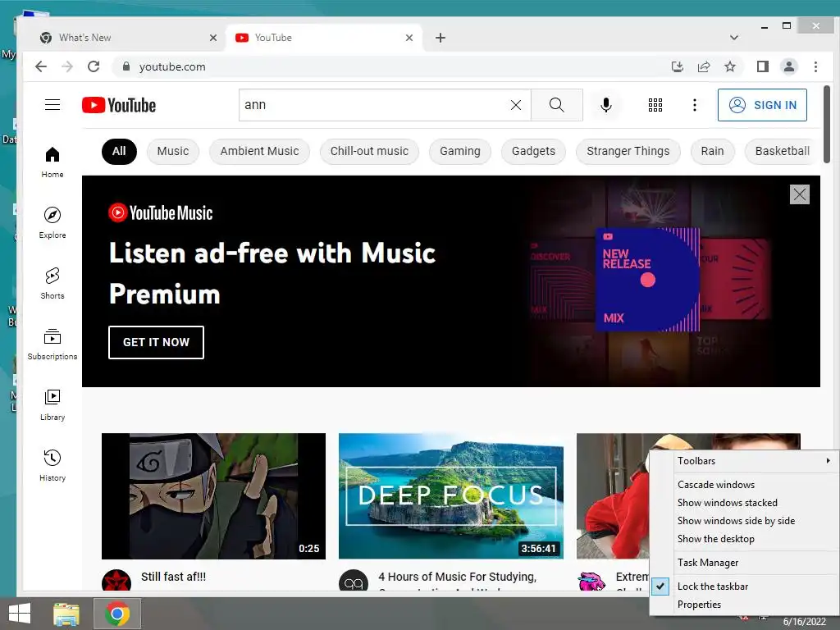Image resolution: width=840 pixels, height=630 pixels.
Task: Go back with the browser back arrow
Action: click(x=41, y=66)
